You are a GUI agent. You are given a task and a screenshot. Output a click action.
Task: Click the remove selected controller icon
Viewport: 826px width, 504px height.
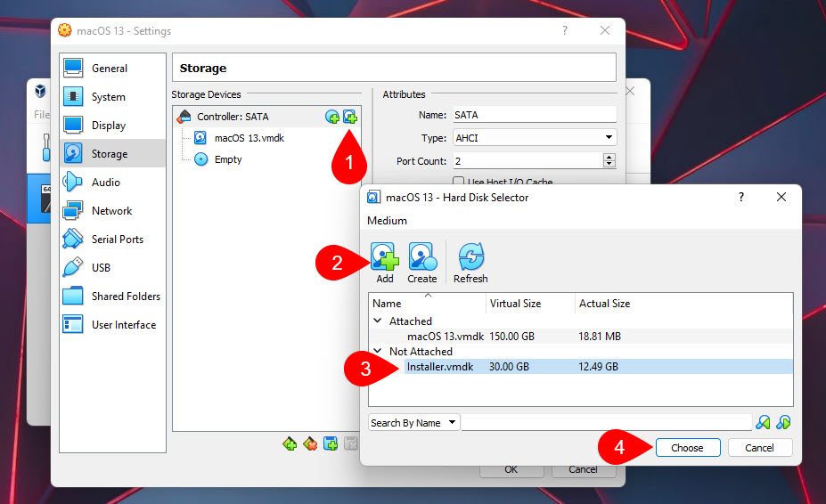click(310, 444)
